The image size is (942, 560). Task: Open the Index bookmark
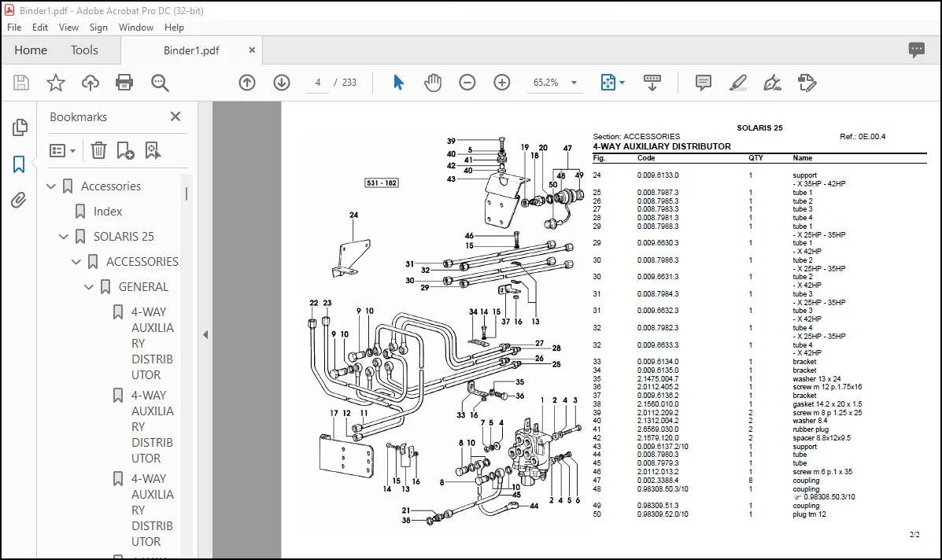tap(108, 212)
